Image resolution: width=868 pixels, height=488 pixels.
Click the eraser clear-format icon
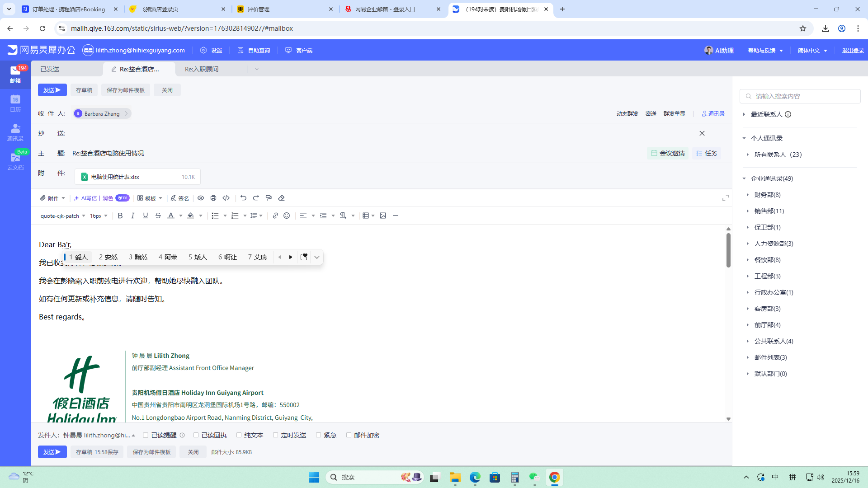coord(281,198)
